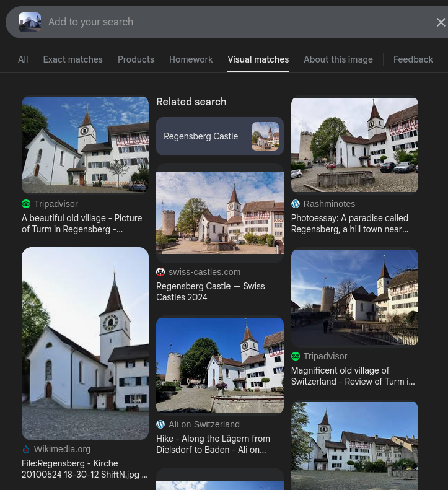Viewport: 448px width, 490px height.
Task: Click the 'Rashminotes' source name
Action: (x=329, y=204)
